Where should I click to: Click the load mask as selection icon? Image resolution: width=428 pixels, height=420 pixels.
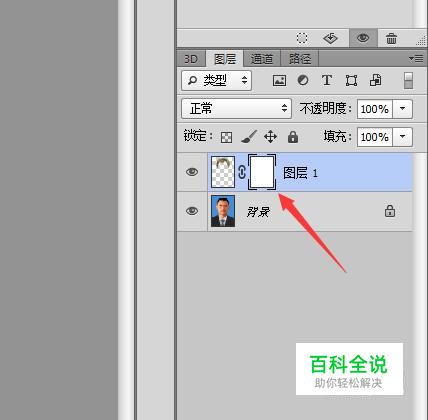[302, 38]
